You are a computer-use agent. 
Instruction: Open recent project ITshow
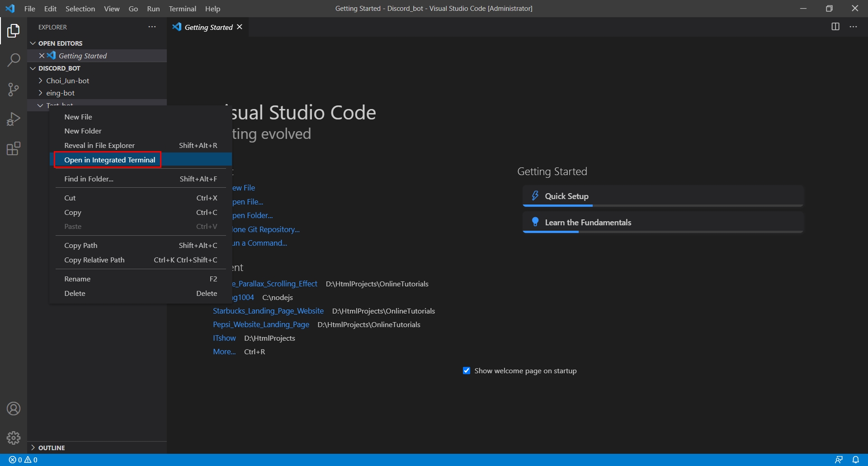pyautogui.click(x=224, y=338)
